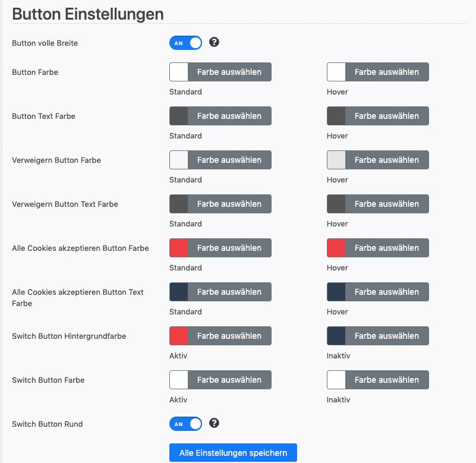Screen dimensions: 476x463
Task: Choose Hover color for akzeptieren Button Text Farbe
Action: tap(377, 292)
